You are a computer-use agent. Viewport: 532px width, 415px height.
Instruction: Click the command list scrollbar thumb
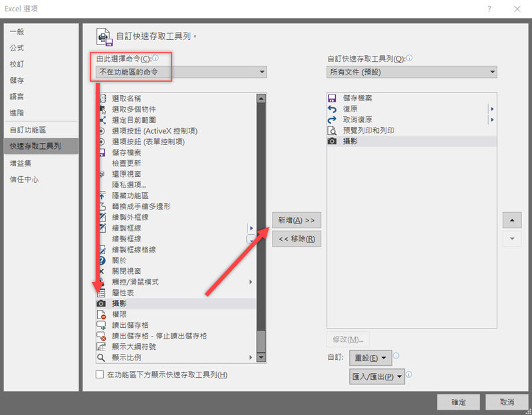coord(261,341)
